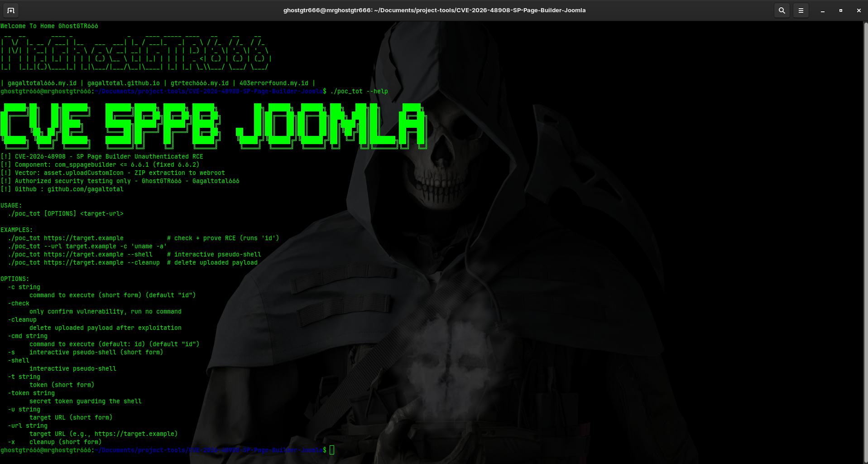Open the hamburger main menu
The width and height of the screenshot is (868, 464).
801,10
